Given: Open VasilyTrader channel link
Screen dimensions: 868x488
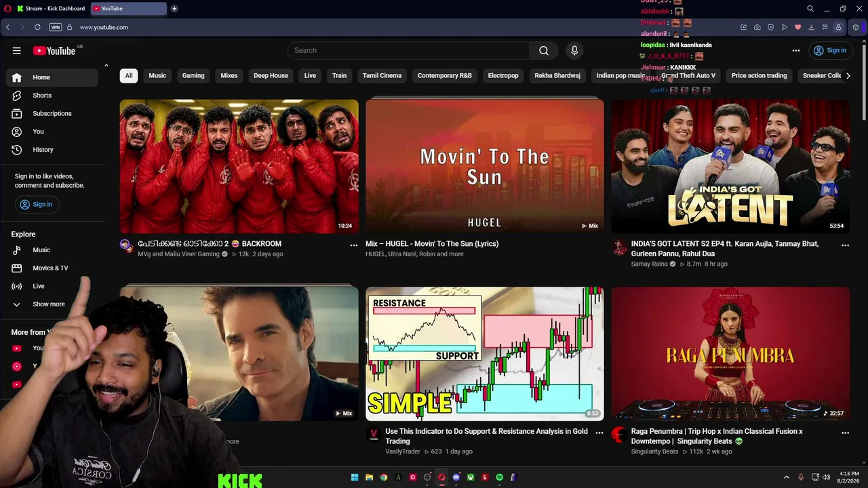Looking at the screenshot, I should pos(403,451).
